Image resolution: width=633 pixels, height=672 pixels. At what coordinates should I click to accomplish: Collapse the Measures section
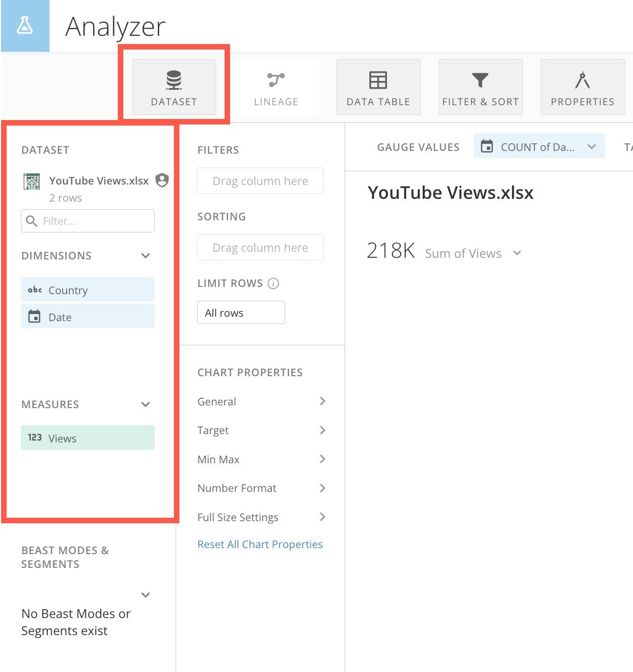(x=145, y=404)
